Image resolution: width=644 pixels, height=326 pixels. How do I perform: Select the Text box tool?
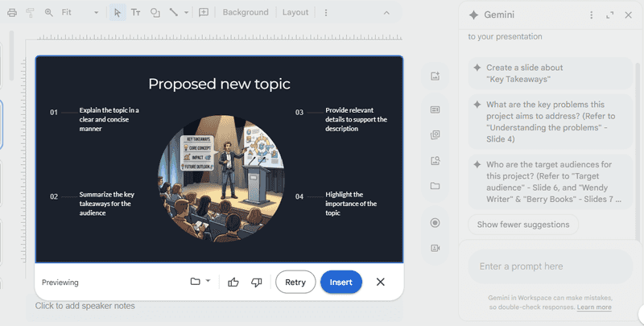(x=136, y=13)
